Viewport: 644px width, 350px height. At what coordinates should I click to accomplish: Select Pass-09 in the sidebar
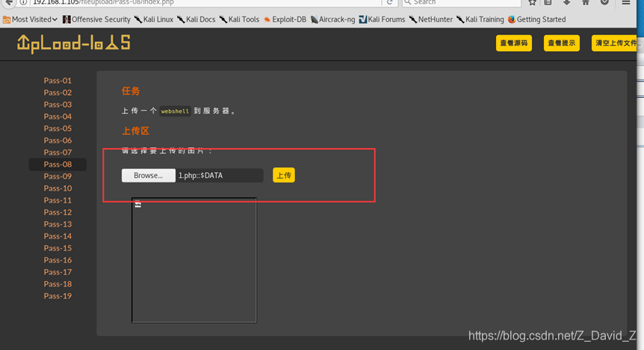[58, 176]
